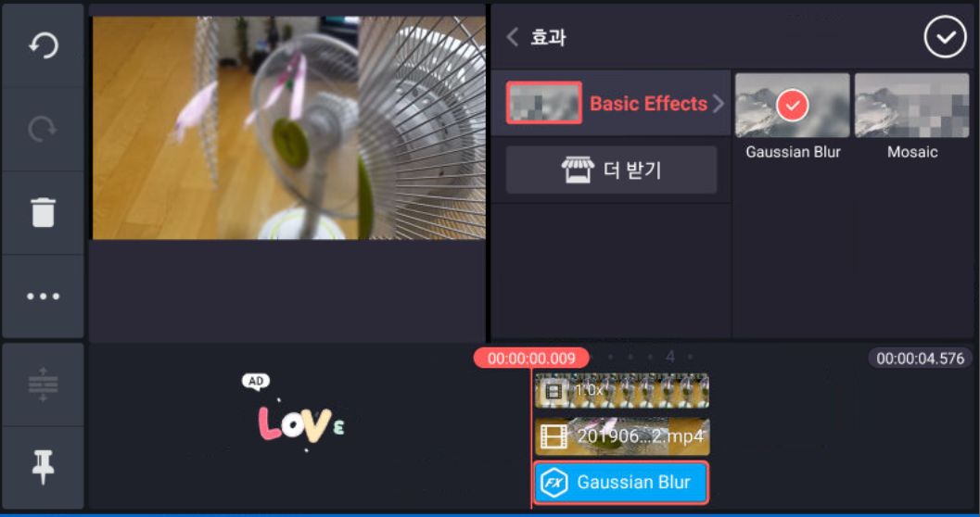Expand Basic Effects with the right chevron
Image resolution: width=980 pixels, height=517 pixels.
[719, 104]
